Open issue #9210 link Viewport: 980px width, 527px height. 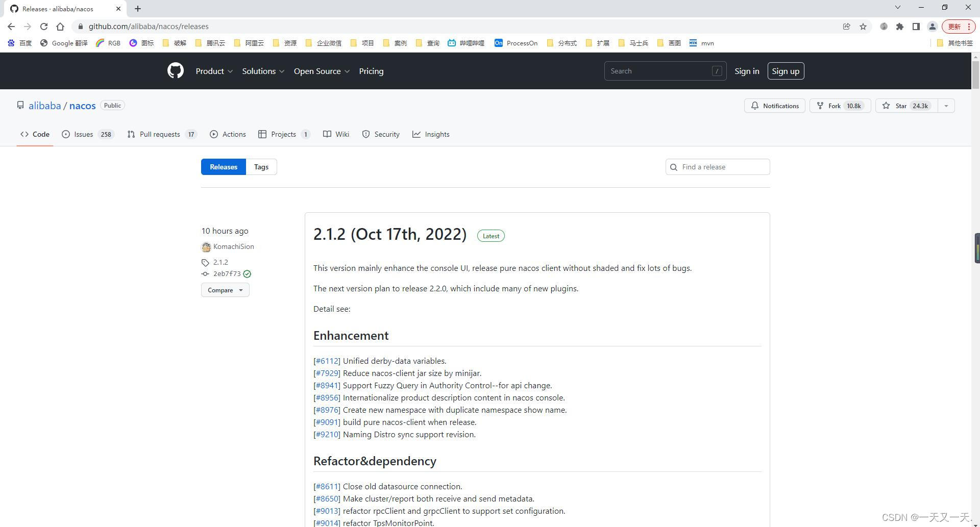point(327,435)
